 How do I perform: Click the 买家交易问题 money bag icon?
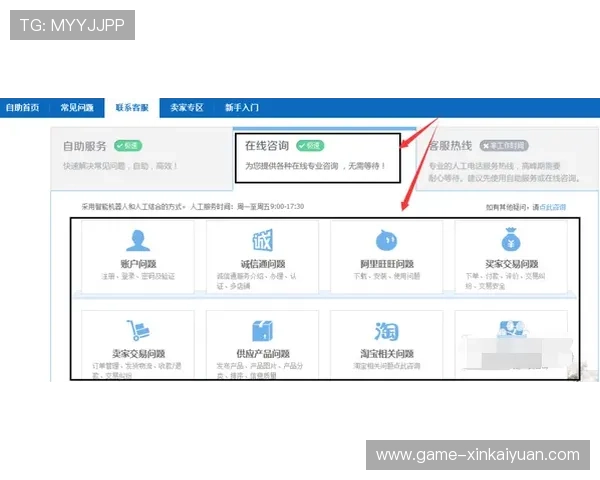tap(511, 241)
